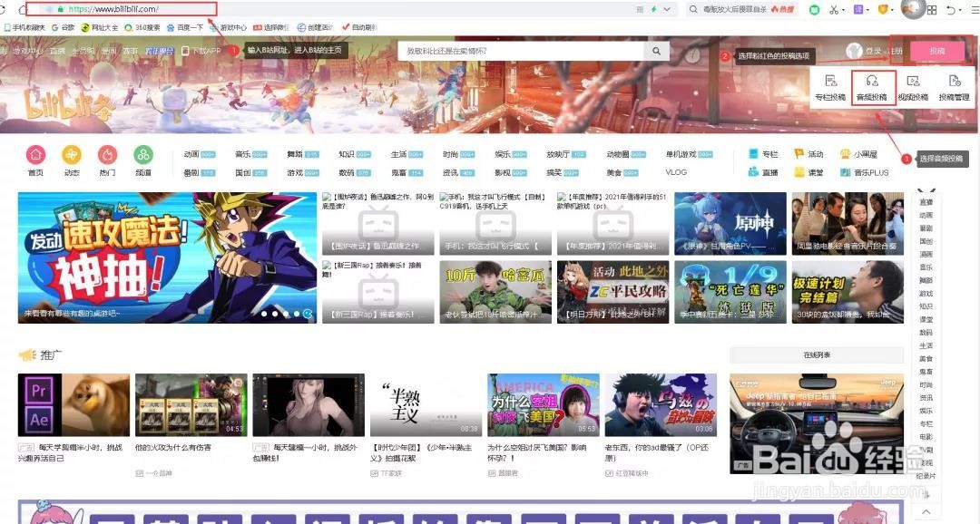Viewport: 980px width, 524px height.
Task: Select the 音频投稿 audio upload option
Action: (x=872, y=88)
